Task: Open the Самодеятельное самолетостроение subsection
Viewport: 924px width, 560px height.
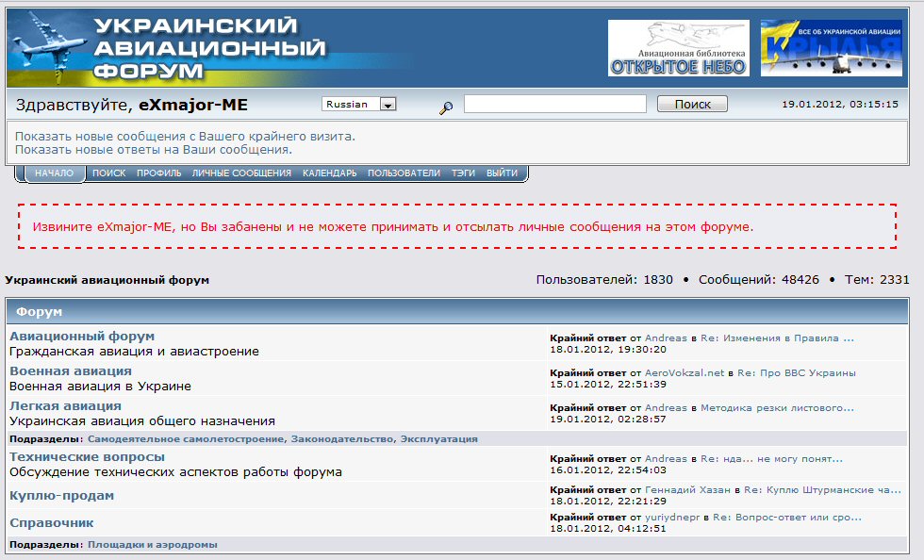Action: pyautogui.click(x=187, y=438)
